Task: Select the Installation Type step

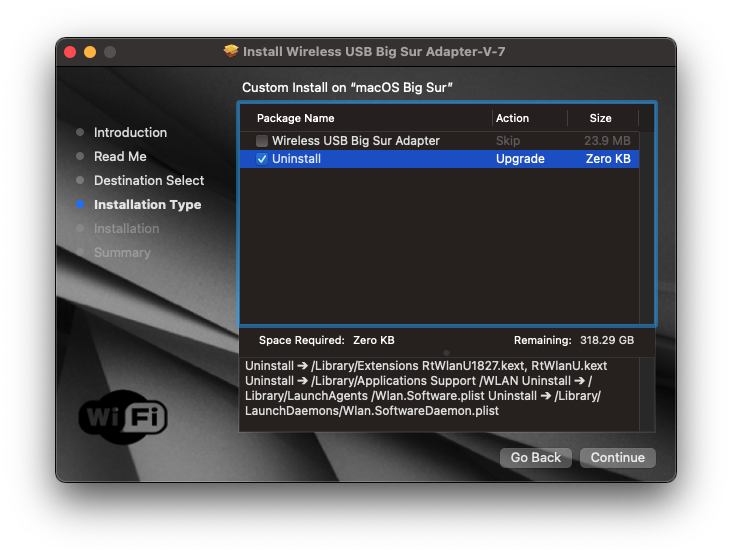Action: click(x=148, y=204)
